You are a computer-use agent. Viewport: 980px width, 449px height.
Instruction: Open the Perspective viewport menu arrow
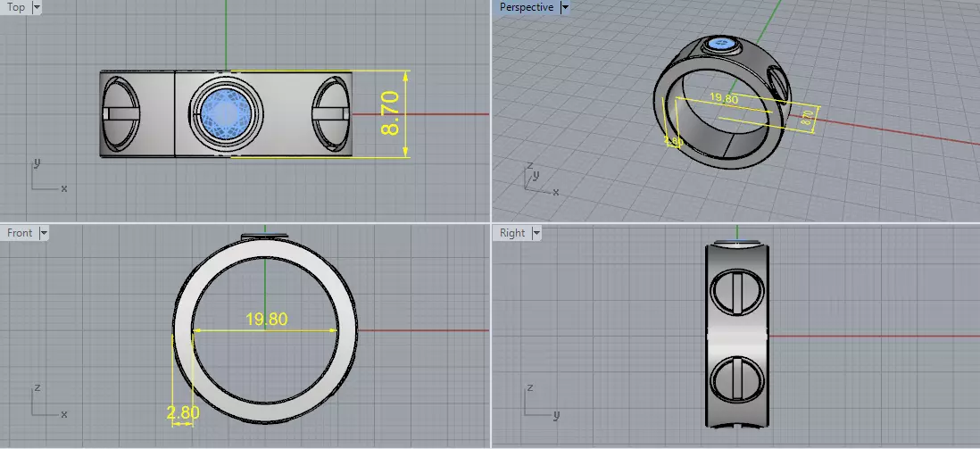click(565, 7)
